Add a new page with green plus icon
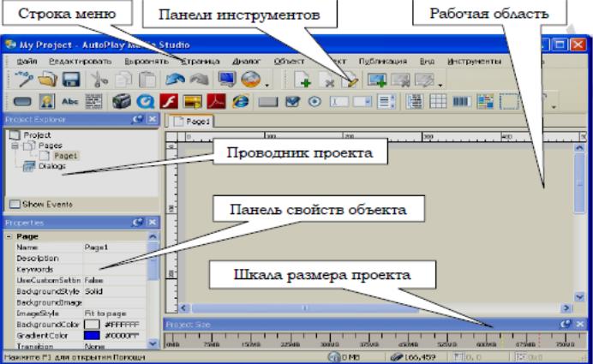The width and height of the screenshot is (593, 364). tap(302, 80)
